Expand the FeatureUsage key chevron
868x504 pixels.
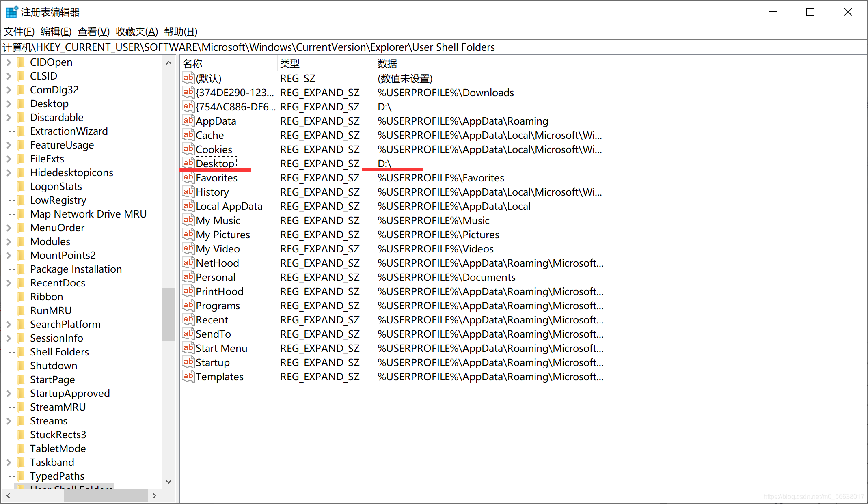point(9,145)
